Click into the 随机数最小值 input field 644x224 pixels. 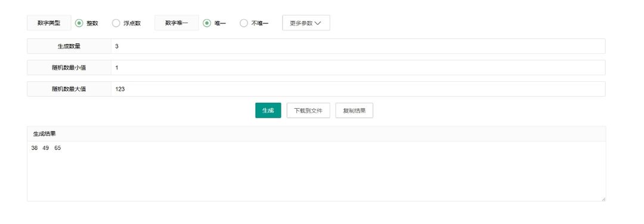tap(358, 67)
